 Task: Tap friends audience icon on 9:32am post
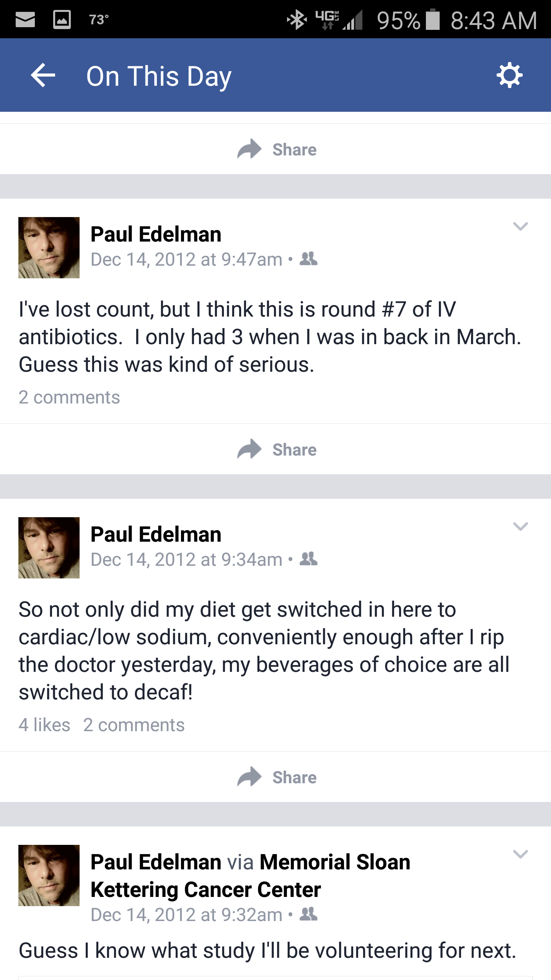(x=308, y=915)
